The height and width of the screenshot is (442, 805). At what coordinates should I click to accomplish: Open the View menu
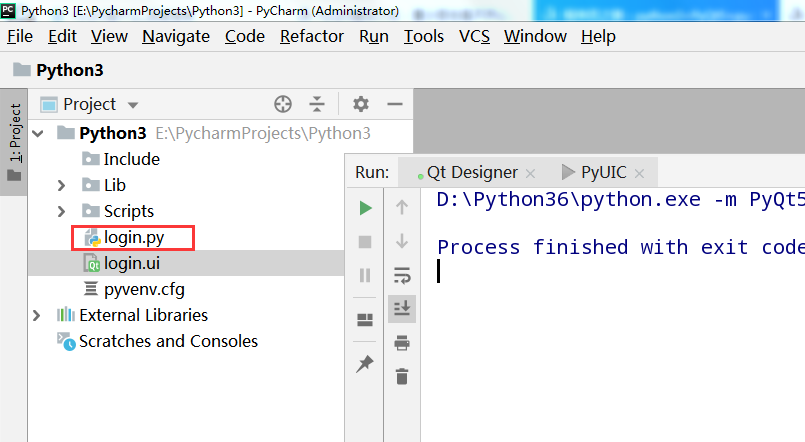point(109,36)
